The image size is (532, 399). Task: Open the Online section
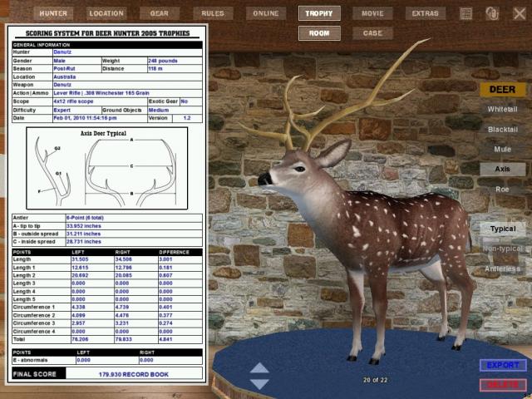[x=266, y=13]
